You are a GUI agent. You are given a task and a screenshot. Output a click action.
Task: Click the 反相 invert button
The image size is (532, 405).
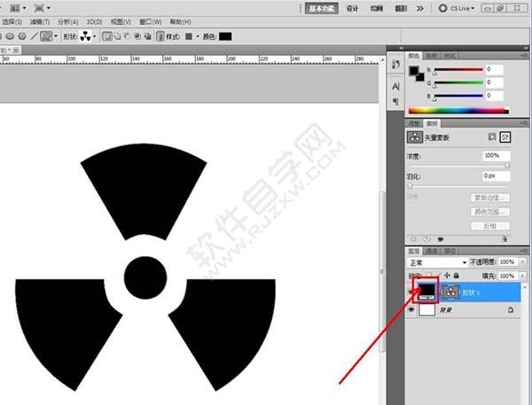(490, 226)
